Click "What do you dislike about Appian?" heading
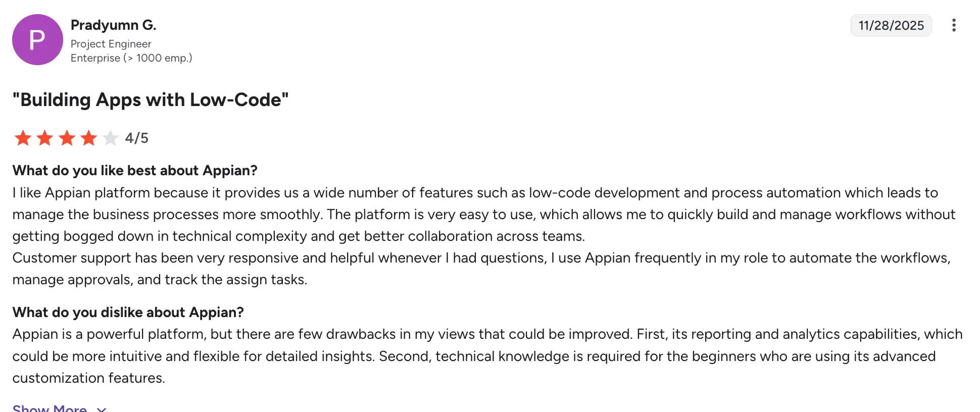980x412 pixels. coord(128,312)
